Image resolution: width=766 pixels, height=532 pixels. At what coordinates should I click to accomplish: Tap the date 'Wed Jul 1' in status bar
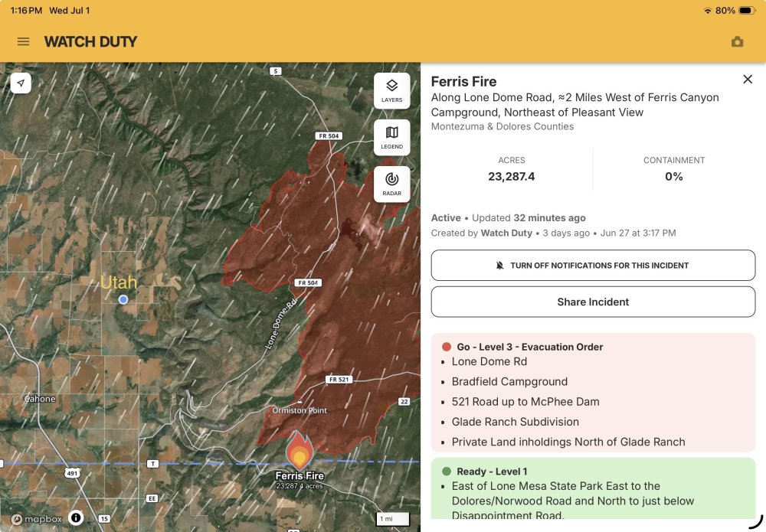pyautogui.click(x=70, y=10)
